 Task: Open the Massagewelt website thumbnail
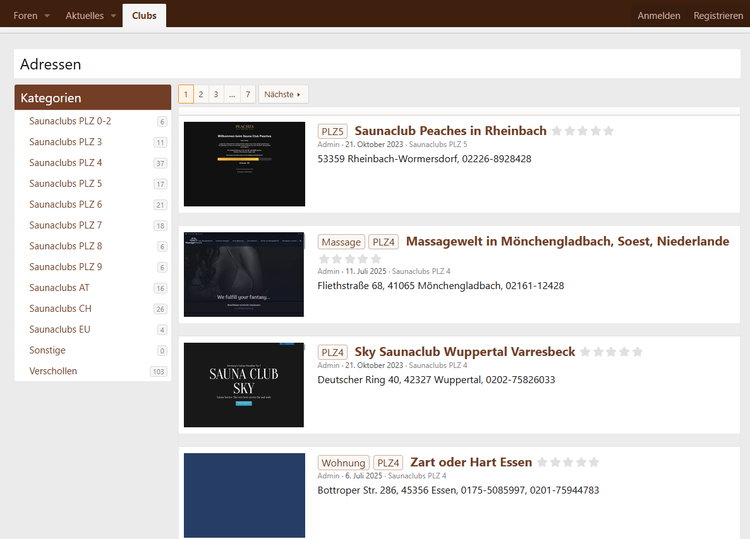244,275
